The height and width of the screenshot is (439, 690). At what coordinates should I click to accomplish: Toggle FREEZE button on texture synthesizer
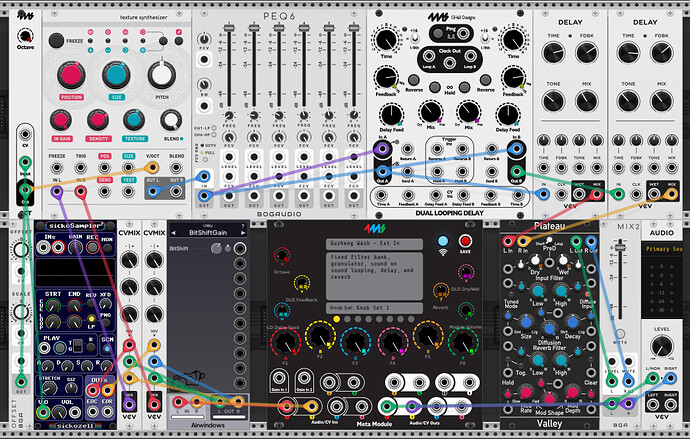(x=56, y=40)
